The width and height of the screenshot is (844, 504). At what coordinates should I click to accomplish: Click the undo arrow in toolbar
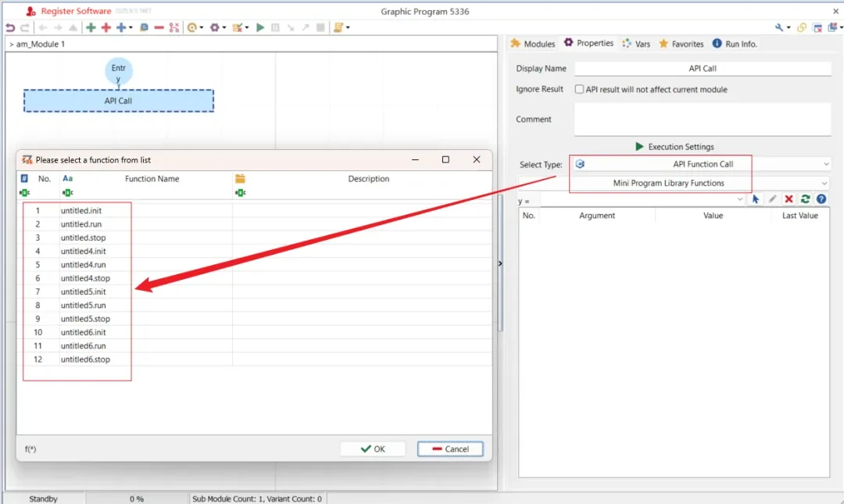coord(10,27)
